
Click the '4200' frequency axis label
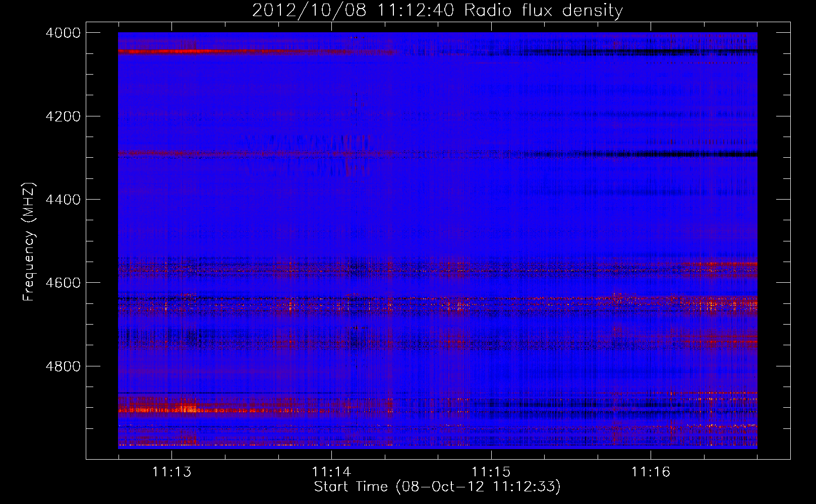tap(63, 116)
